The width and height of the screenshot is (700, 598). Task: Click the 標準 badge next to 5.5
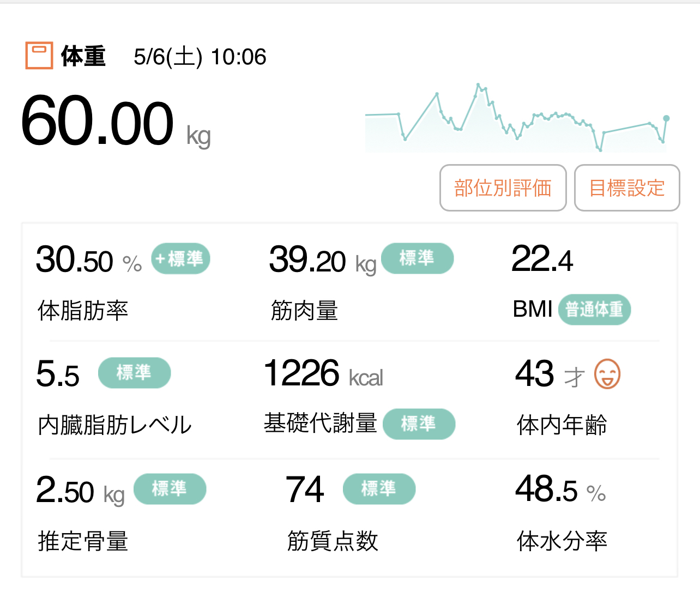[x=134, y=373]
